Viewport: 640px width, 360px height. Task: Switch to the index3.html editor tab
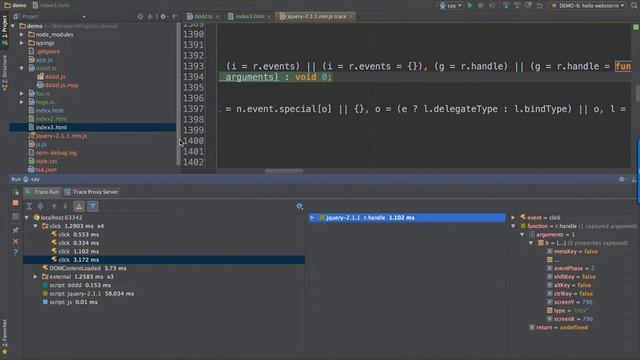pyautogui.click(x=250, y=16)
